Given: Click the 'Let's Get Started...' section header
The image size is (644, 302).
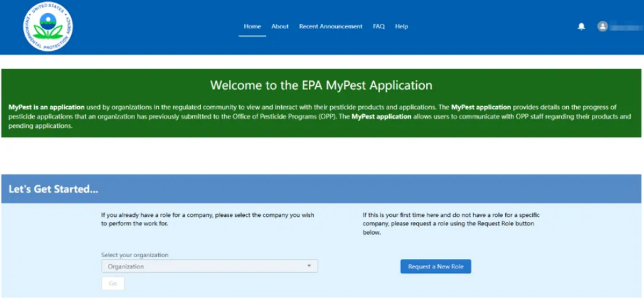Looking at the screenshot, I should pyautogui.click(x=53, y=189).
